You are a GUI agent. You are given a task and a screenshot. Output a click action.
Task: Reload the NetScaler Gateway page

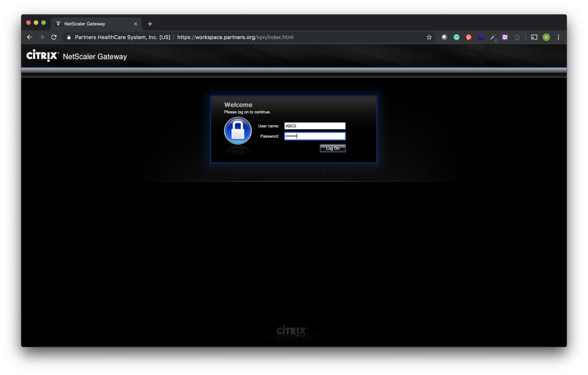[54, 37]
